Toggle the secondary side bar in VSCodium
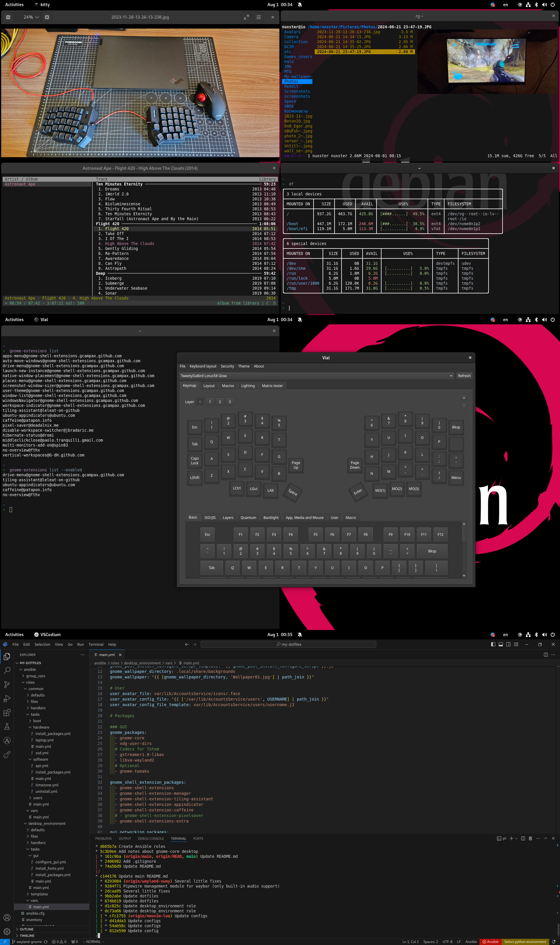The image size is (560, 945). tap(508, 644)
